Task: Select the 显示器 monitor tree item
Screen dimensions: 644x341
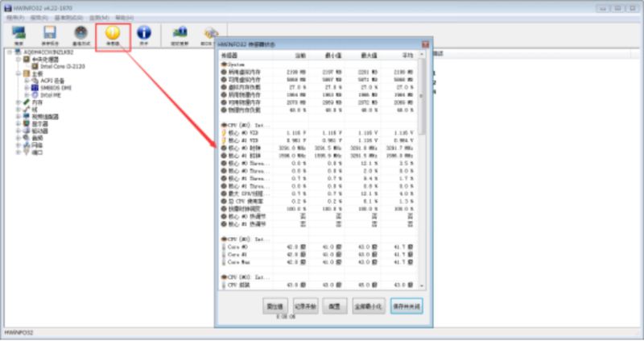Action: click(39, 124)
